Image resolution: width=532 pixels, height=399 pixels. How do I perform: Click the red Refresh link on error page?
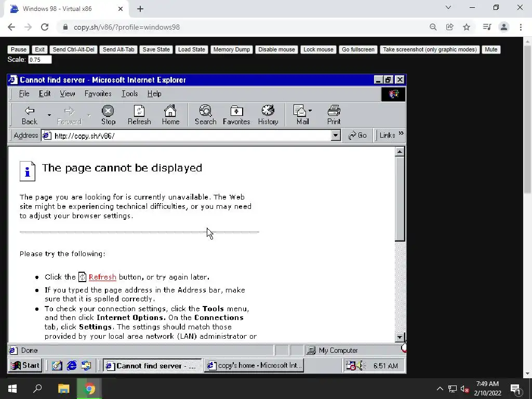click(102, 277)
